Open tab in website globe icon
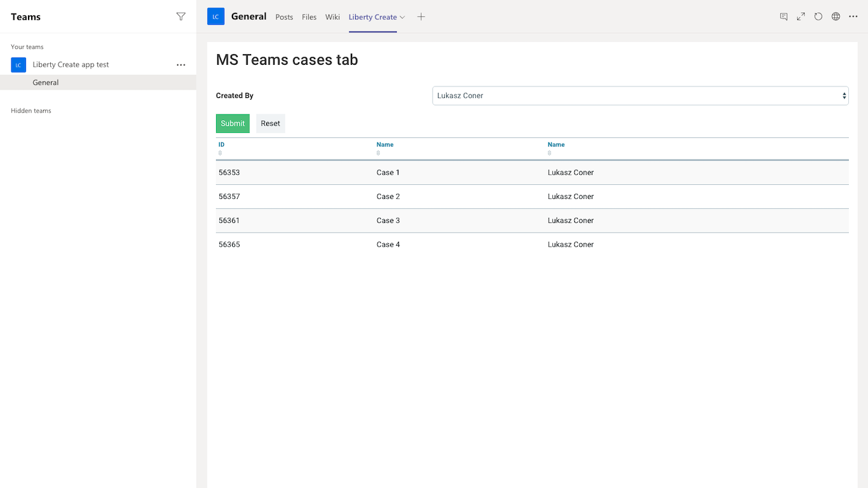 tap(836, 17)
